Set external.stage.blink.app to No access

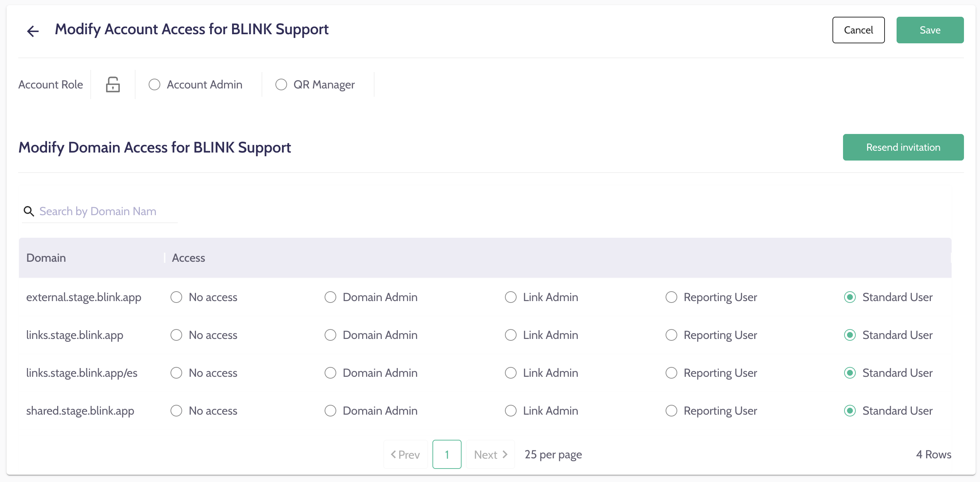[176, 297]
